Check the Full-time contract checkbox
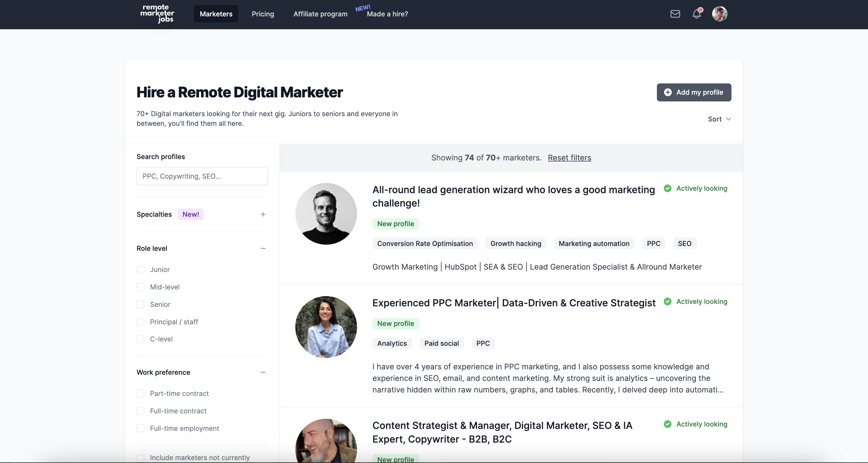 (140, 411)
